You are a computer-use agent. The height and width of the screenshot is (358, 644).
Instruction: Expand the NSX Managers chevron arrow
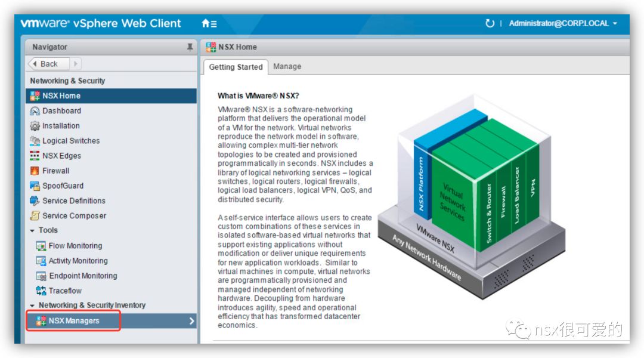click(191, 321)
